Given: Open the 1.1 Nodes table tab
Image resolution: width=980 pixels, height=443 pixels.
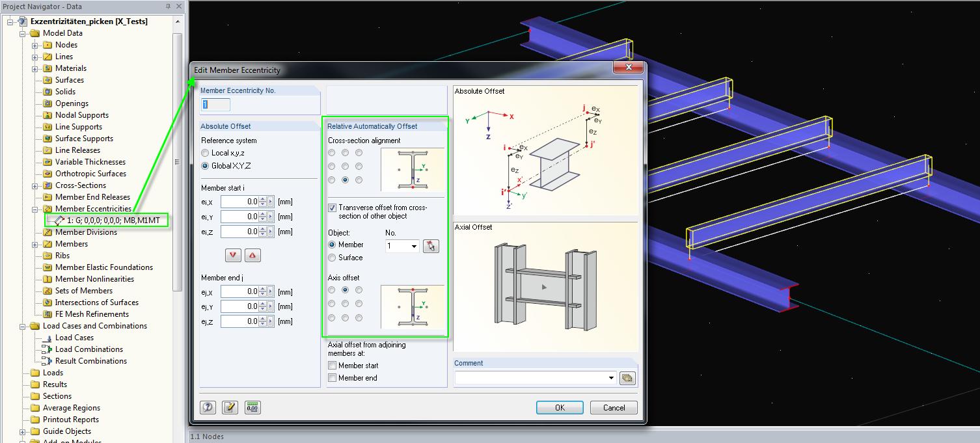Looking at the screenshot, I should tap(206, 436).
